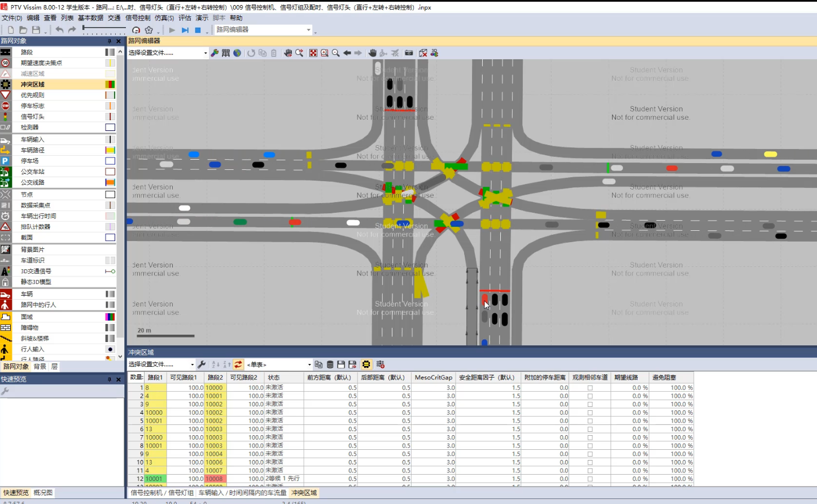
Task: Click the 车辆路径 color swatch
Action: tap(110, 150)
